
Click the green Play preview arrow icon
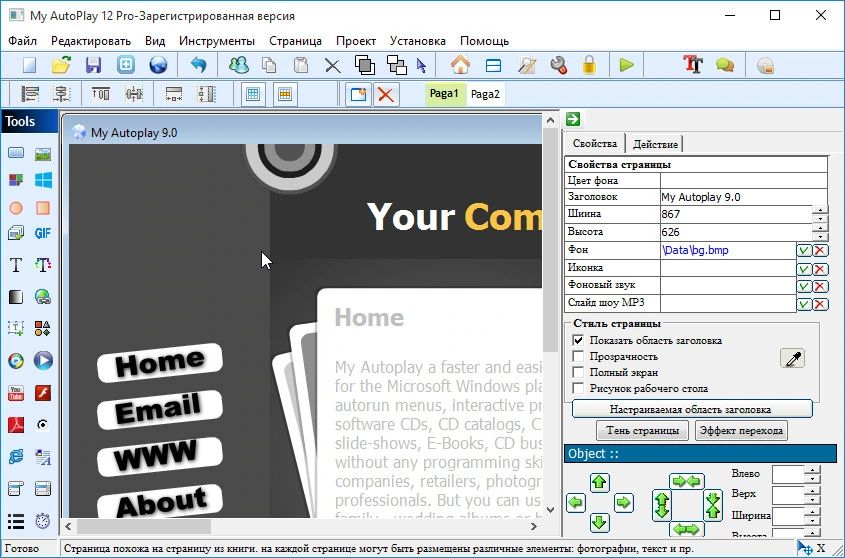point(626,65)
